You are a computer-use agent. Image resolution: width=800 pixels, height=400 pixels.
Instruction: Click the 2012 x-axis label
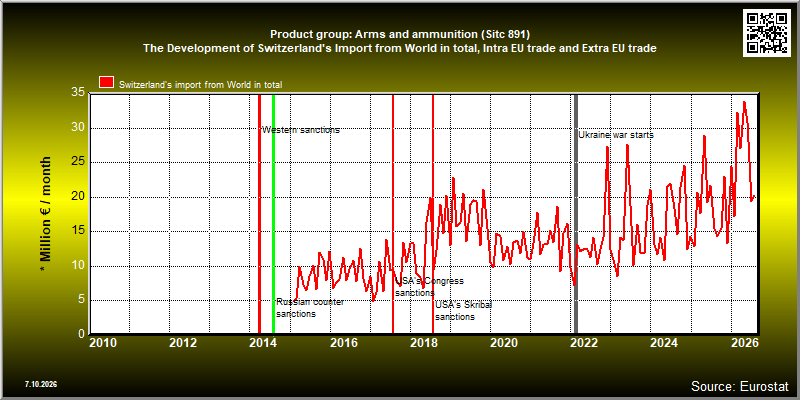183,342
